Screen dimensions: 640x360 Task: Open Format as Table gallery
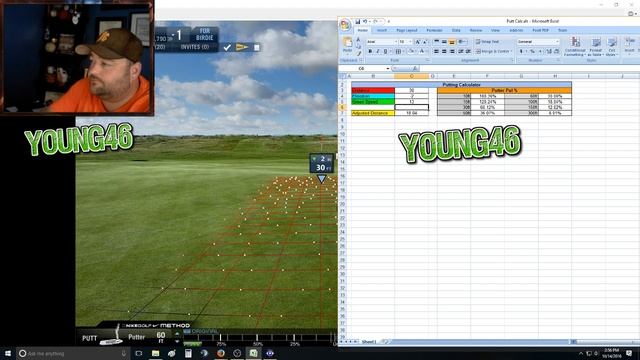point(596,47)
